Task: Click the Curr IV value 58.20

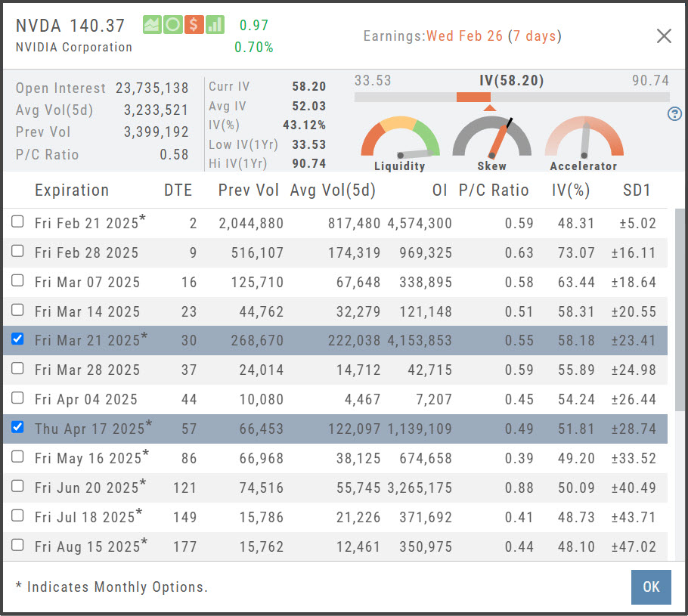Action: (x=309, y=86)
